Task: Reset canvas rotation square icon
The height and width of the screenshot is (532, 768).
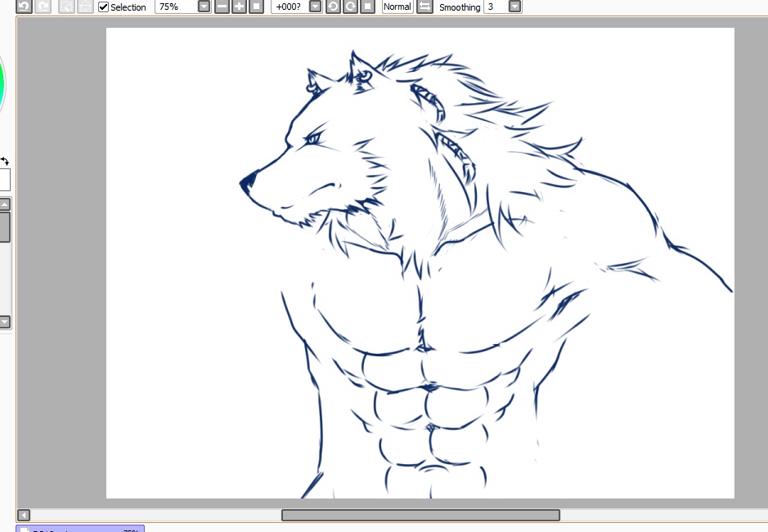Action: [x=367, y=7]
